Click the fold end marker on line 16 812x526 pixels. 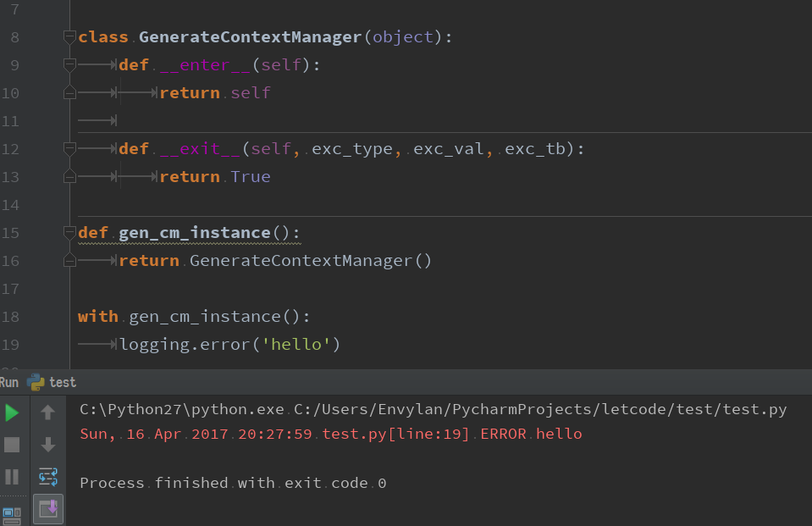pyautogui.click(x=68, y=259)
